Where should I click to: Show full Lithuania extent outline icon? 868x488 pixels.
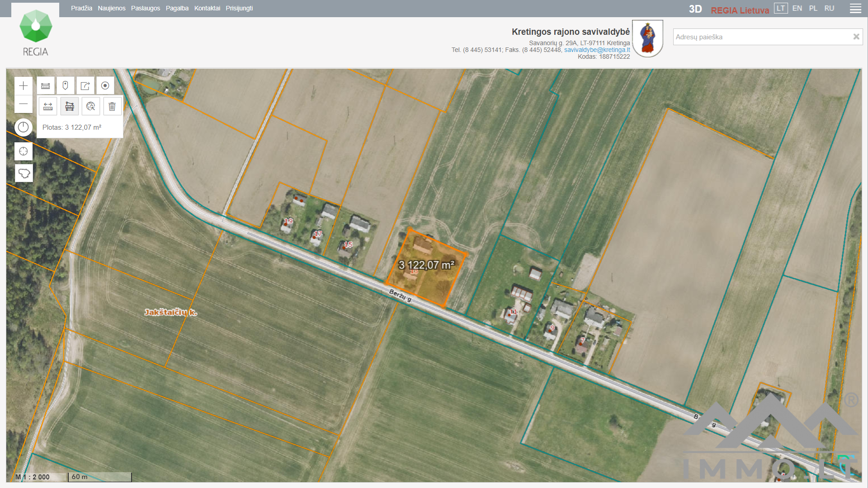[24, 173]
